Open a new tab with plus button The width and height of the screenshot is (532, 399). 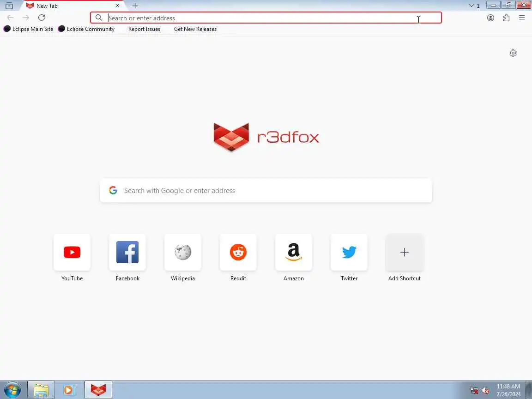[x=135, y=6]
